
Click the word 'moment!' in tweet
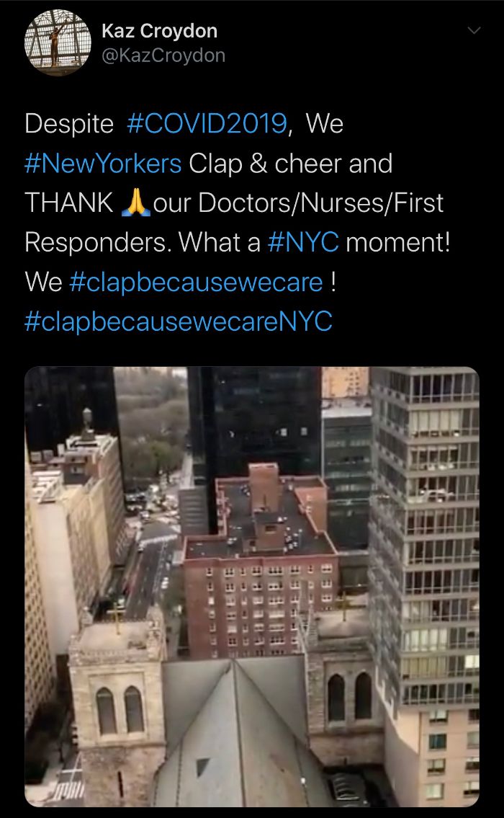point(397,242)
